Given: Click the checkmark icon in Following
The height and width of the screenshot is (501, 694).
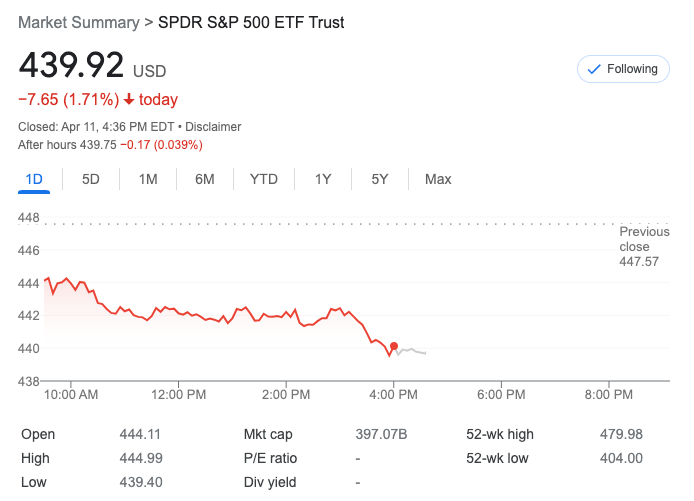Looking at the screenshot, I should 594,69.
